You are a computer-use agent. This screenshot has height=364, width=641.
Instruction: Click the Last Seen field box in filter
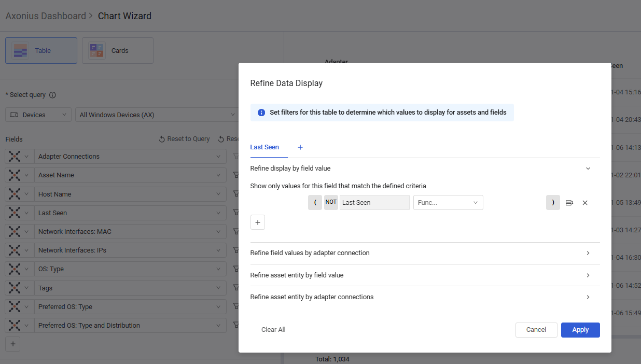374,202
